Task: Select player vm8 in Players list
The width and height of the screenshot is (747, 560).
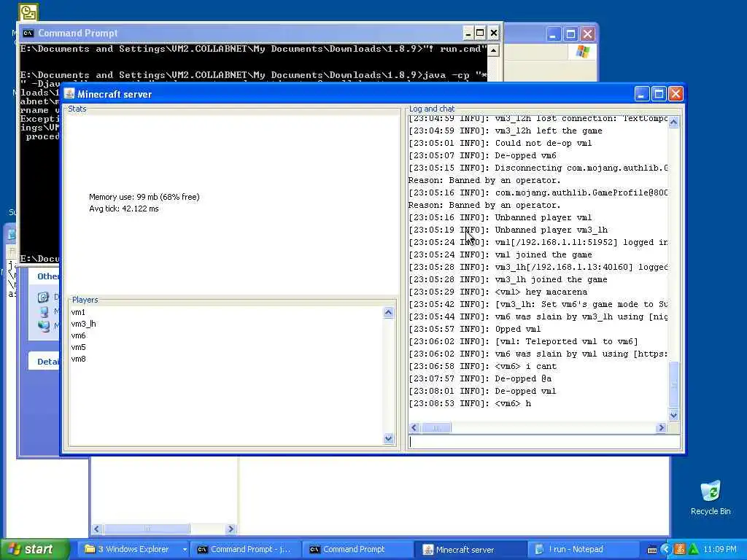Action: (78, 359)
